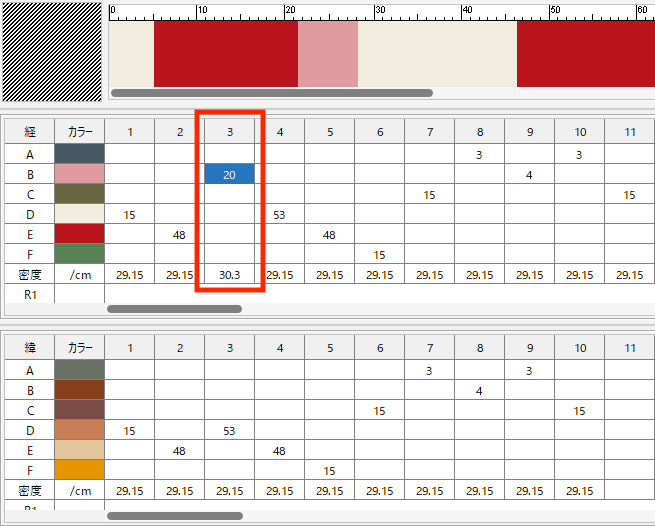
Task: Click the 経 warp table header
Action: coord(30,132)
